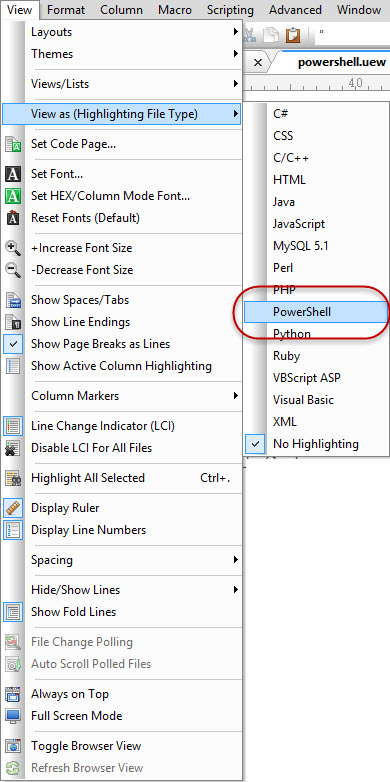
Task: Click the Show Active Column Highlighting icon
Action: tap(12, 366)
